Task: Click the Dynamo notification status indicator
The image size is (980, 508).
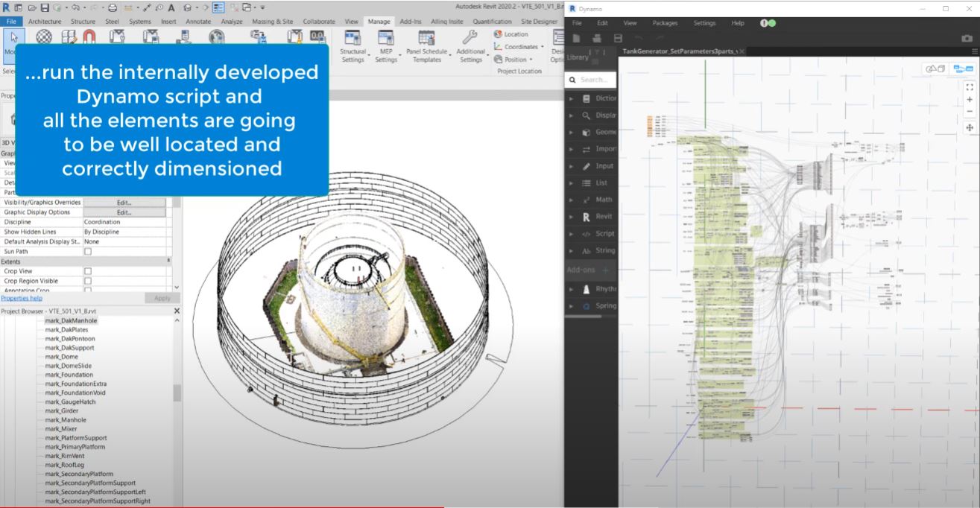Action: [x=768, y=23]
